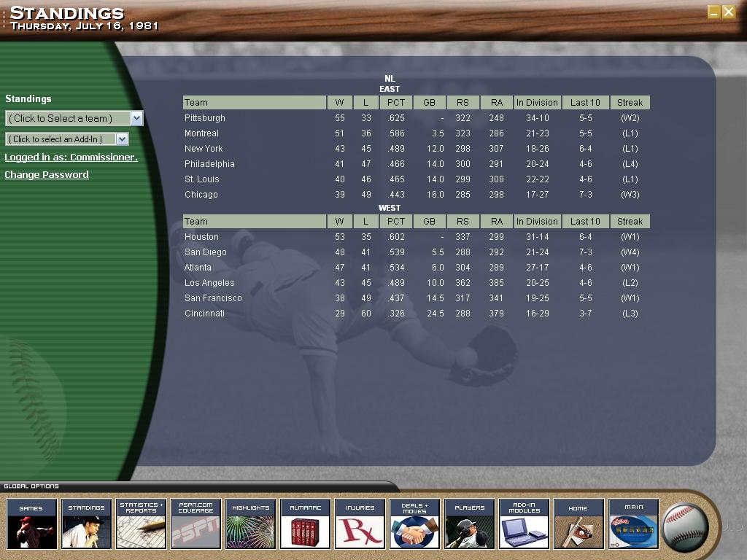Open Add-In Modules laptop icon
Image resolution: width=747 pixels, height=560 pixels.
point(524,524)
